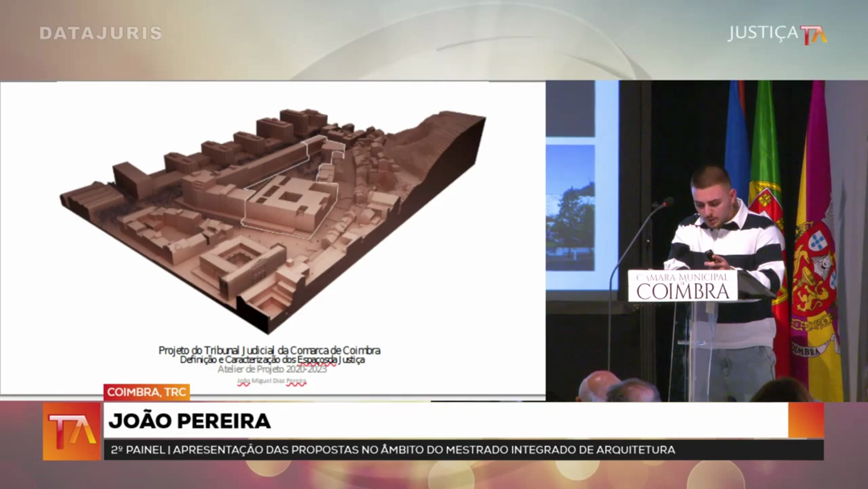The image size is (868, 489).
Task: Click the author name 'João Miguel Dias Pereira'
Action: point(271,382)
